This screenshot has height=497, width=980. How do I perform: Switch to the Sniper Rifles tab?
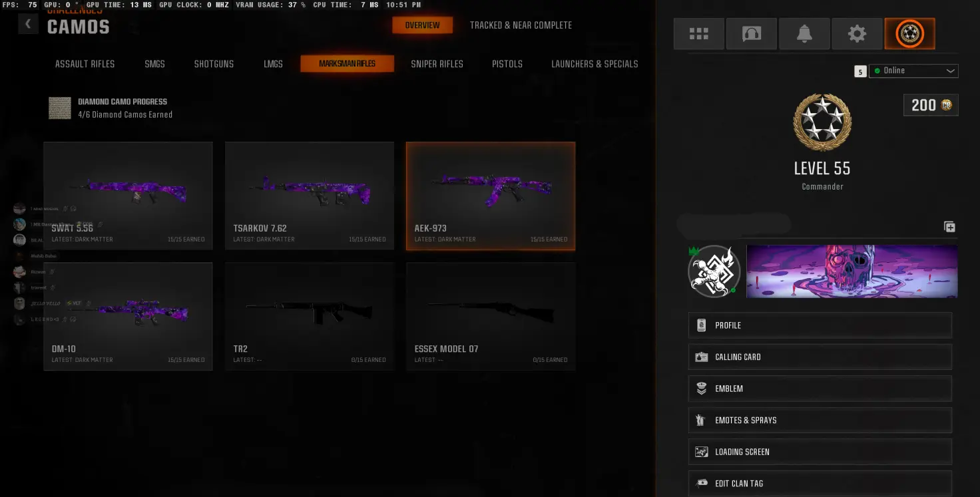(437, 64)
